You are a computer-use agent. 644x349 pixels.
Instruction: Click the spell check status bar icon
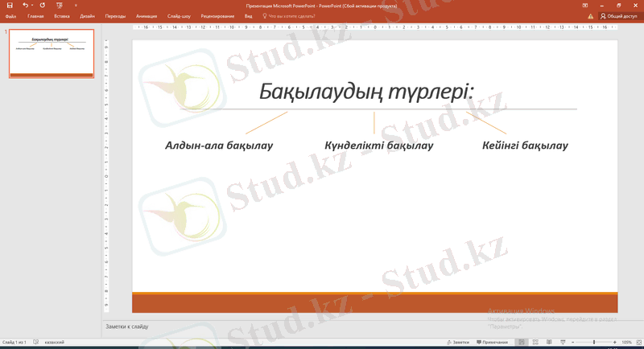[x=36, y=342]
